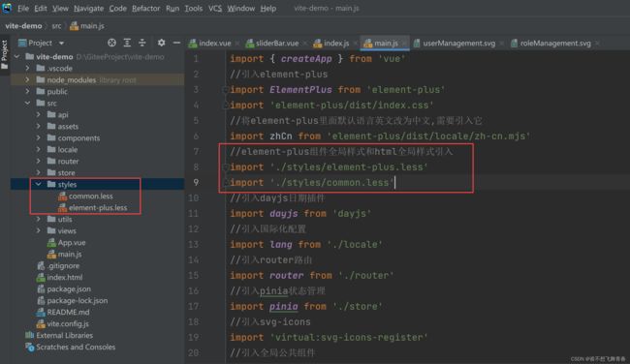Screen dimensions: 630x364
Task: Click the WebStorm app icon in title bar
Action: pyautogui.click(x=7, y=8)
